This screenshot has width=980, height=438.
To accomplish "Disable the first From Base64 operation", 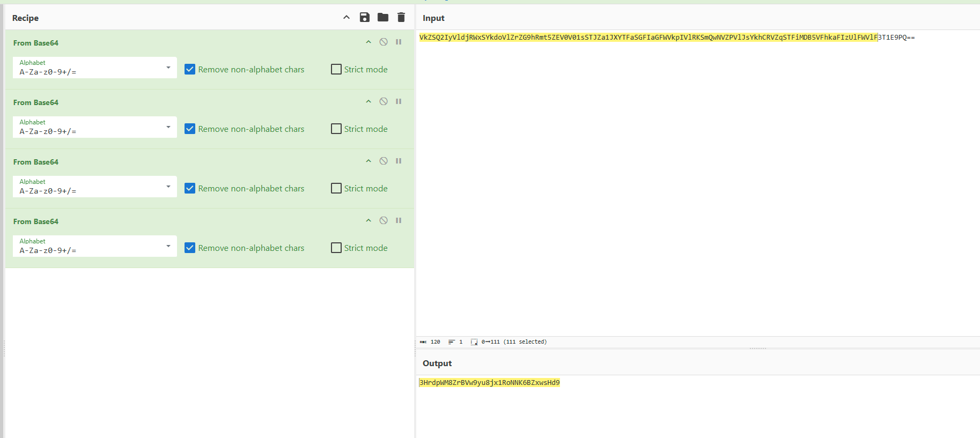I will 384,42.
